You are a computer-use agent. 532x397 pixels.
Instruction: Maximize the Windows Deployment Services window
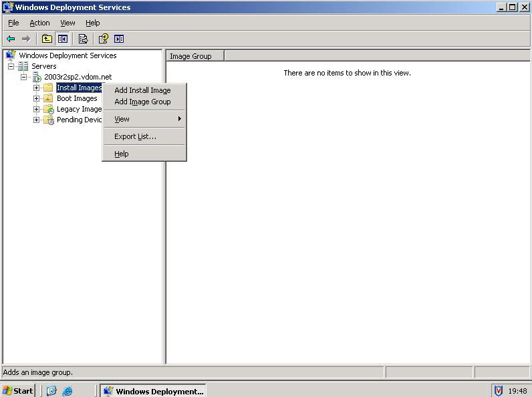coord(513,7)
